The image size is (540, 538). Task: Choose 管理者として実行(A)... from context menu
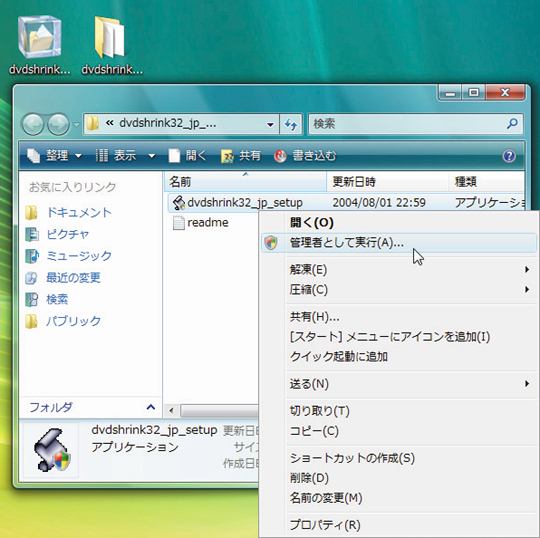point(399,243)
